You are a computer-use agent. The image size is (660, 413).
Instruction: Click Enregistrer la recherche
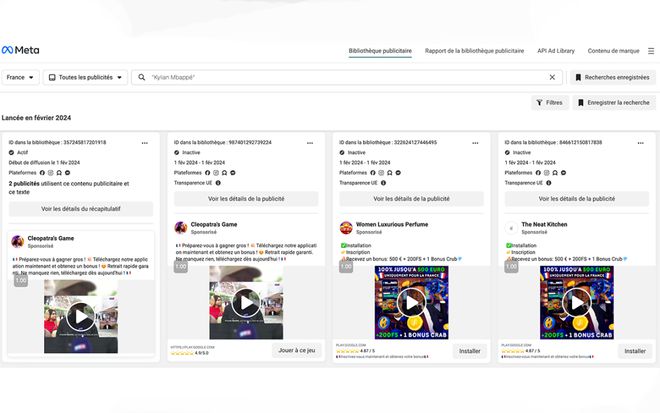[x=614, y=102]
